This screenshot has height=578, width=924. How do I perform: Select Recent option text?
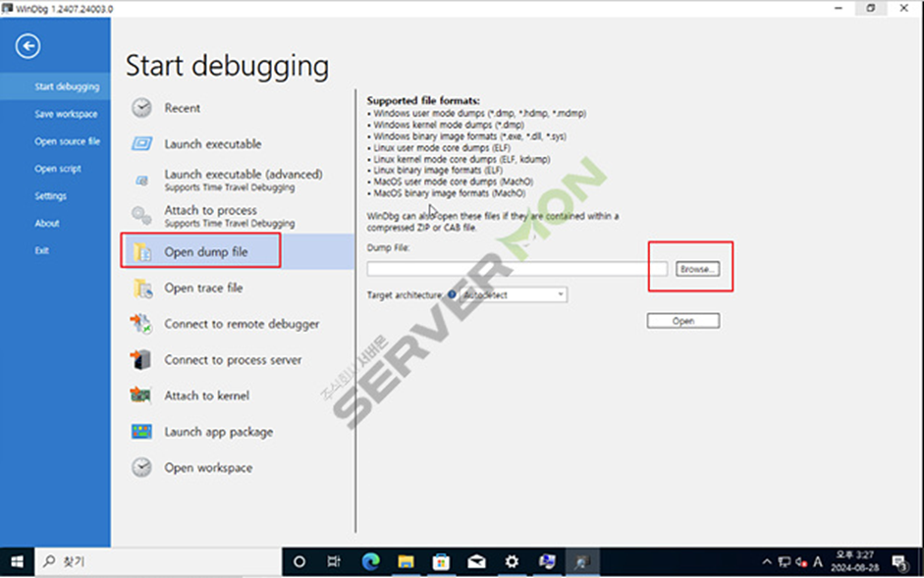[182, 108]
